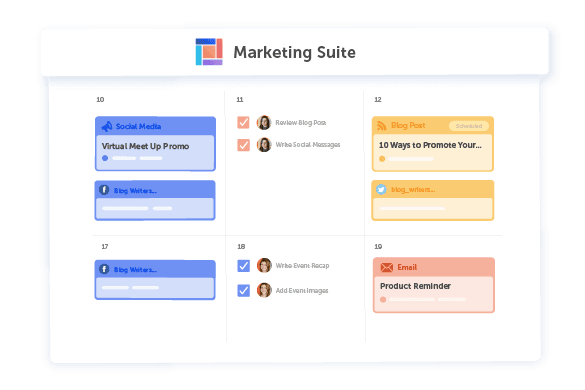Click the Email label
This screenshot has width=585, height=390.
pos(407,267)
